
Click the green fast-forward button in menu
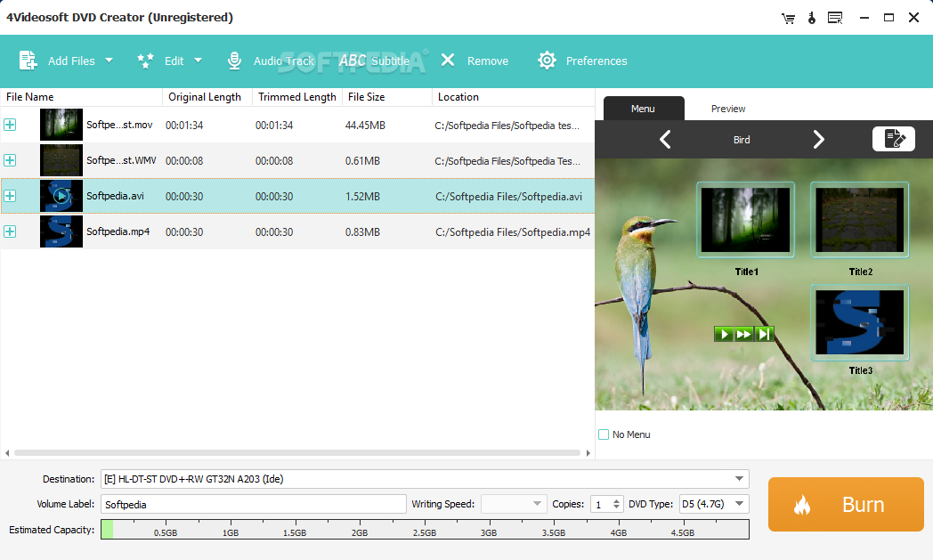(x=743, y=334)
